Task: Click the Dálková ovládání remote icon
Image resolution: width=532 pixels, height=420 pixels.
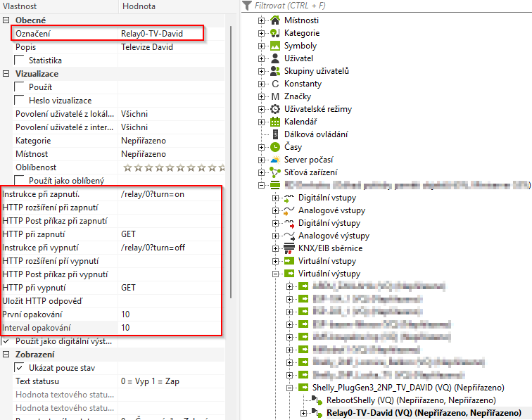Action: 275,134
